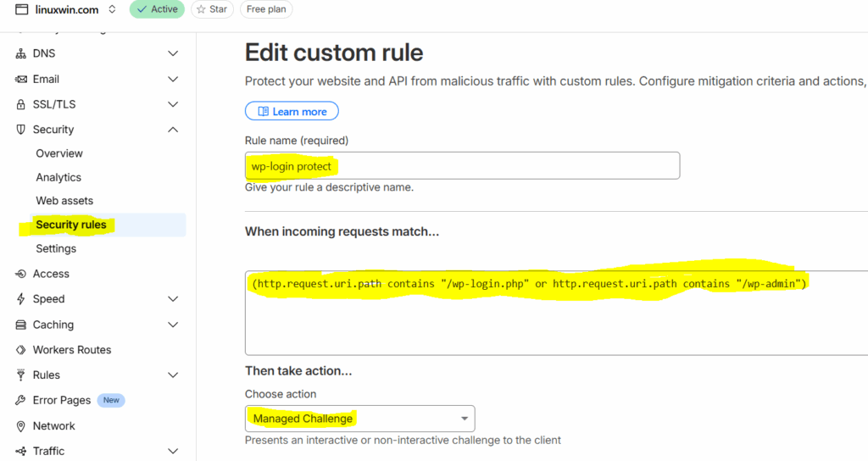The image size is (868, 461).
Task: Click the book icon in Learn more
Action: 264,112
